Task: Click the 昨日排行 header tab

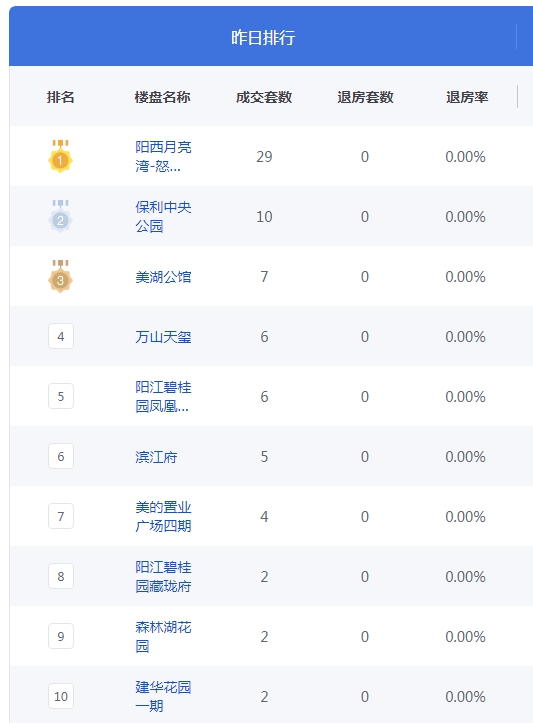Action: click(263, 37)
